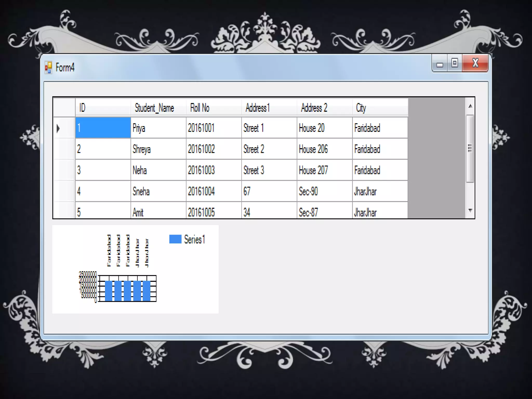Click the House 206 cell
Image resolution: width=532 pixels, height=399 pixels.
[x=324, y=149]
